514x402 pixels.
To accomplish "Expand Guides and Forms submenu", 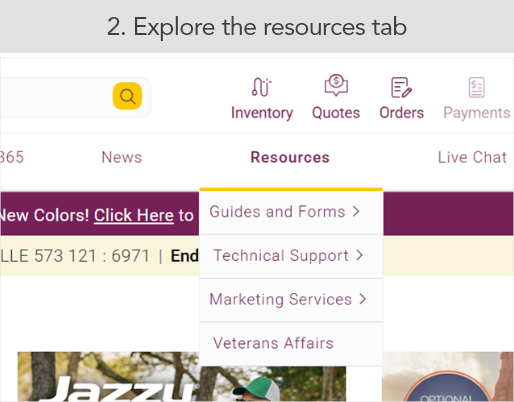I will click(x=291, y=212).
